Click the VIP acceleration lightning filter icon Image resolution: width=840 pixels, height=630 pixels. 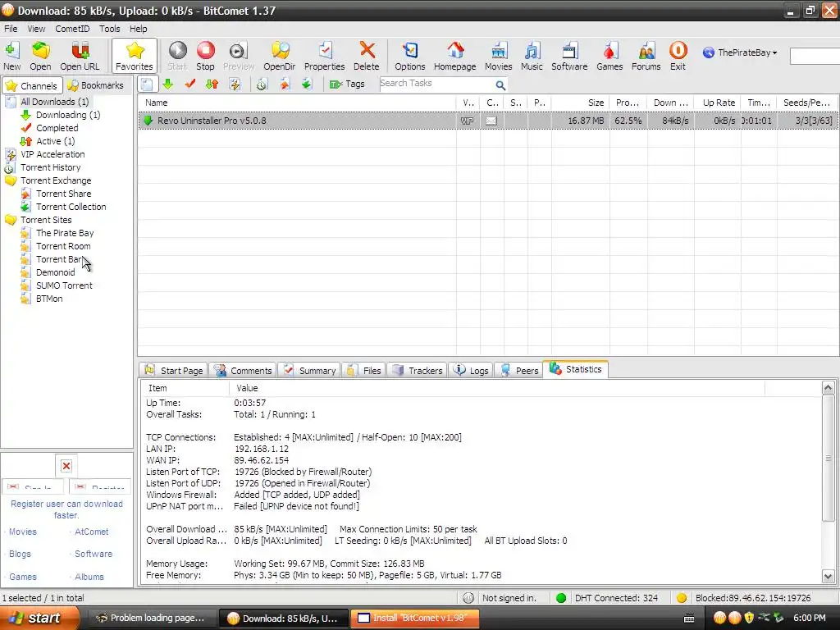(x=235, y=84)
